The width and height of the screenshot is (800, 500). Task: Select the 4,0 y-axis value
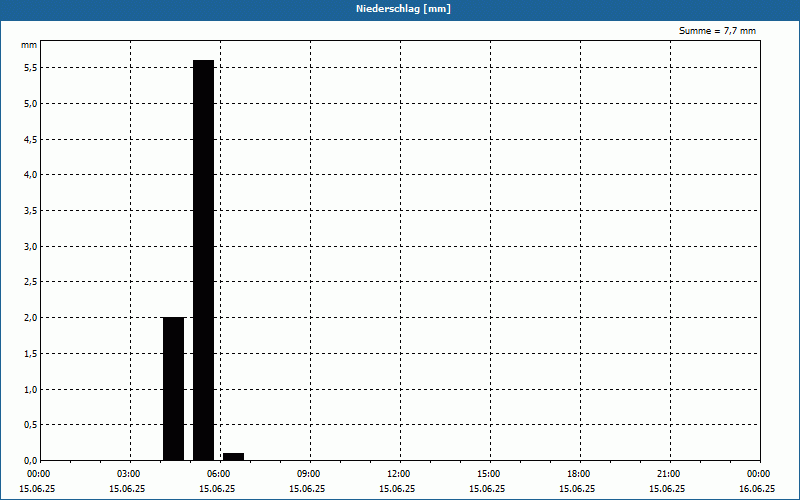(31, 174)
